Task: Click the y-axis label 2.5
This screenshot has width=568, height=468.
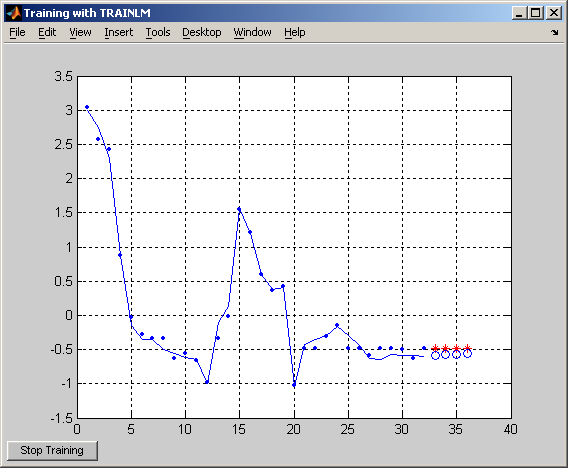Action: (x=63, y=145)
